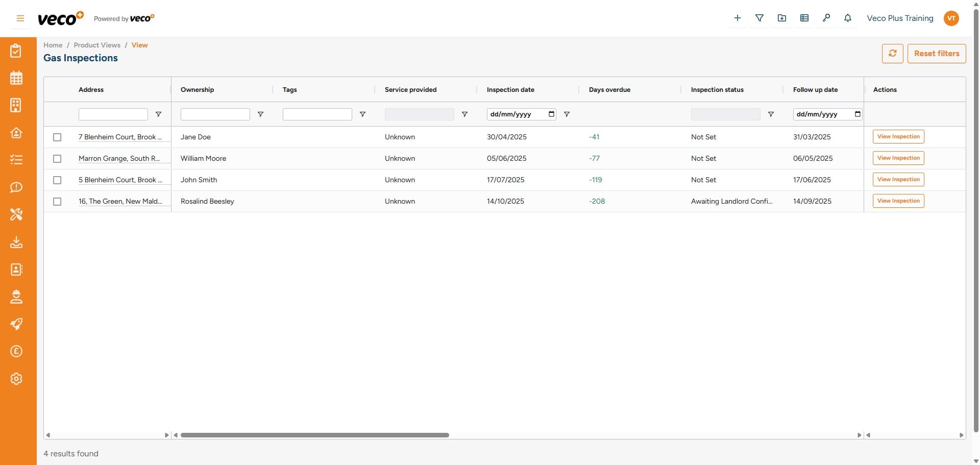Select the checkbox for Rosalind Beesley's row
Image resolution: width=980 pixels, height=465 pixels.
(57, 201)
